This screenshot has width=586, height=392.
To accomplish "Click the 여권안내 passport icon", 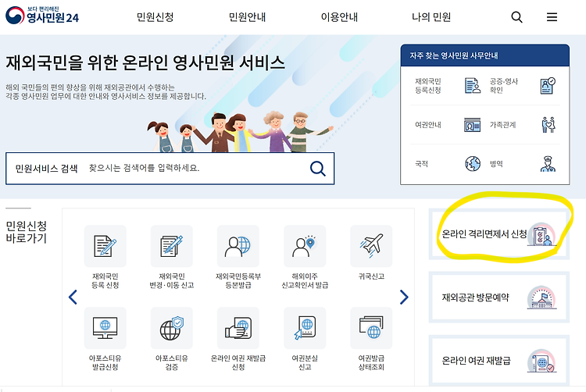I will [x=473, y=125].
